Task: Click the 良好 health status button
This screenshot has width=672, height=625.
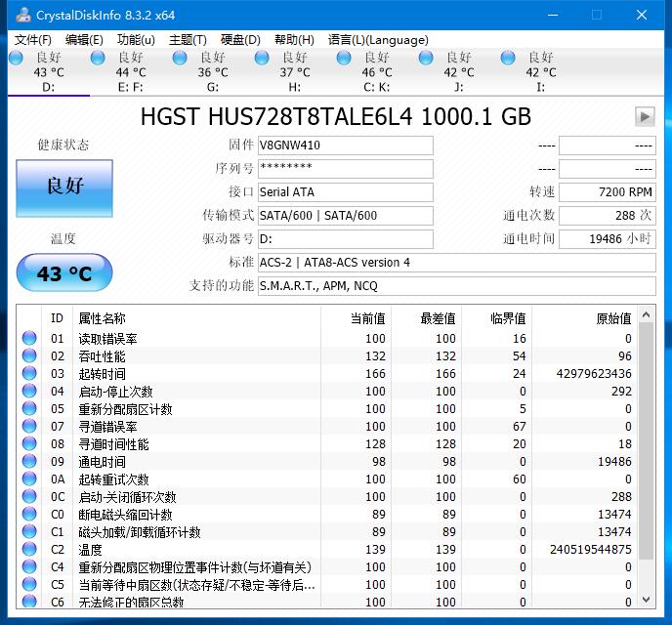Action: tap(64, 188)
